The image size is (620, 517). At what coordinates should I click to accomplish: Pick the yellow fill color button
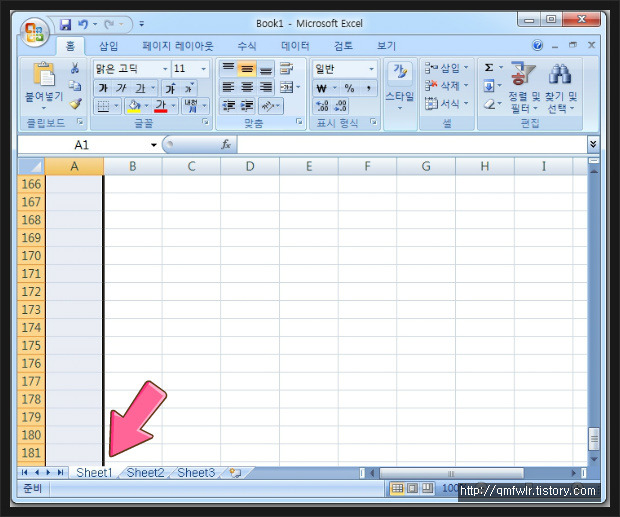click(x=134, y=106)
